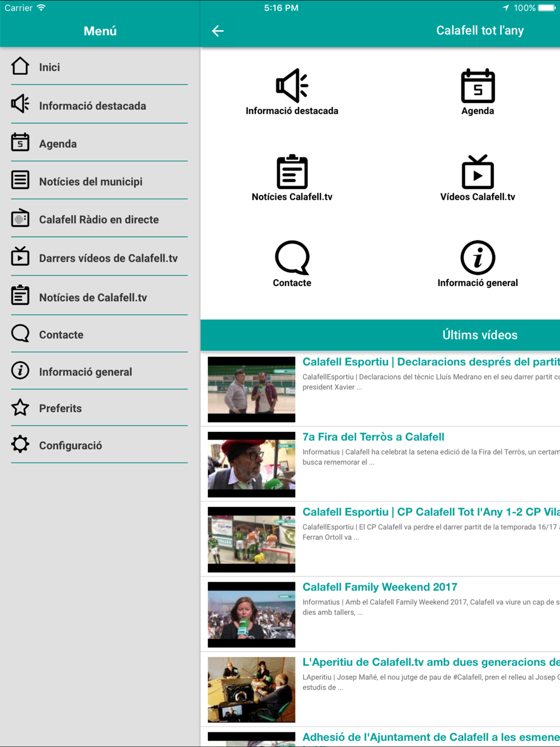560x747 pixels.
Task: Open the large Informació general info tile
Action: [x=478, y=258]
